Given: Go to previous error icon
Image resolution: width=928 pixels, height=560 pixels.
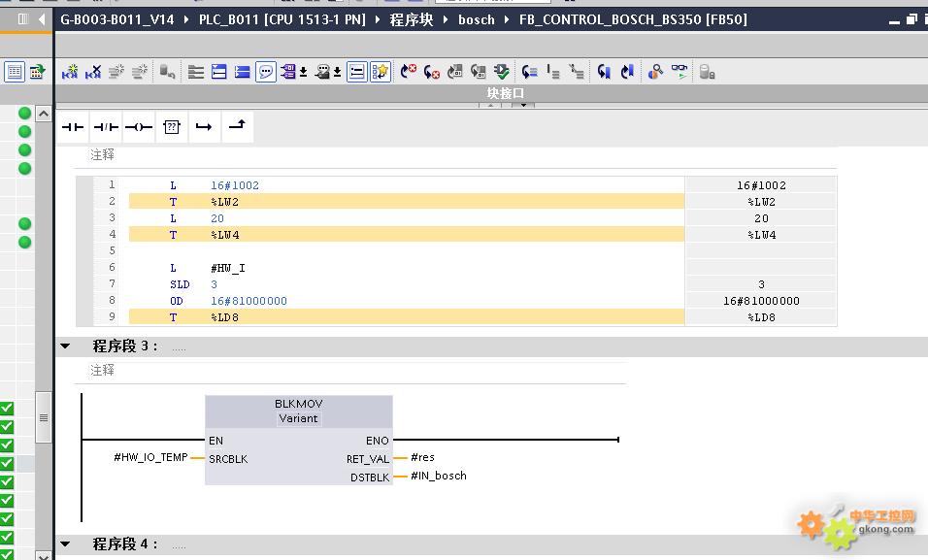Looking at the screenshot, I should coord(409,72).
